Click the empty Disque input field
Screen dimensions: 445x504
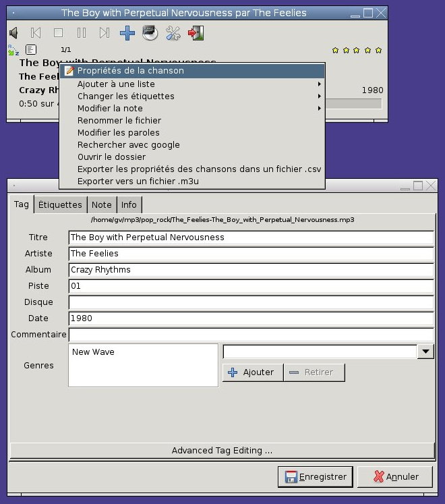tap(251, 302)
